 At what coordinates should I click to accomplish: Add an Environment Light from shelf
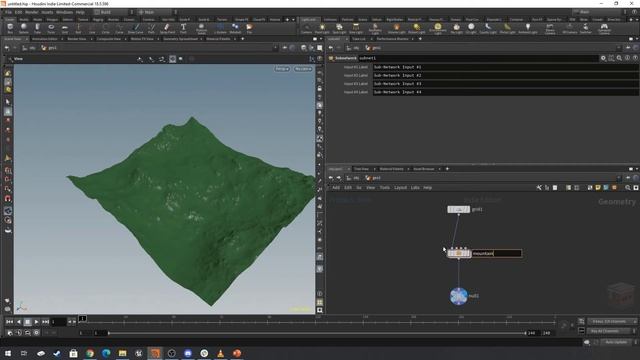[x=438, y=29]
